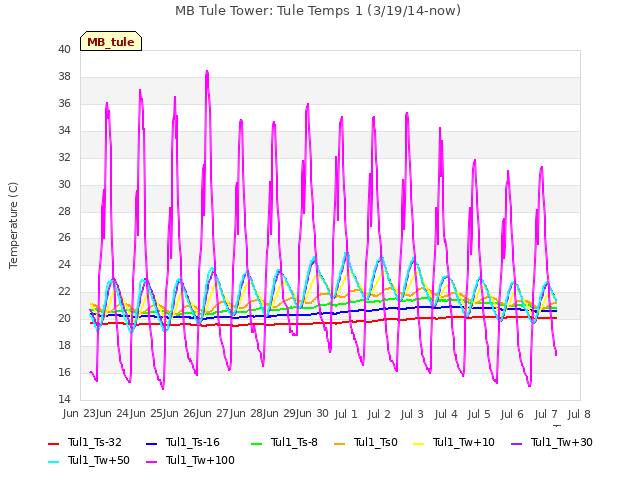640x480 pixels.
Task: Select the Tul1_Tw+30 legend label
Action: [x=562, y=442]
